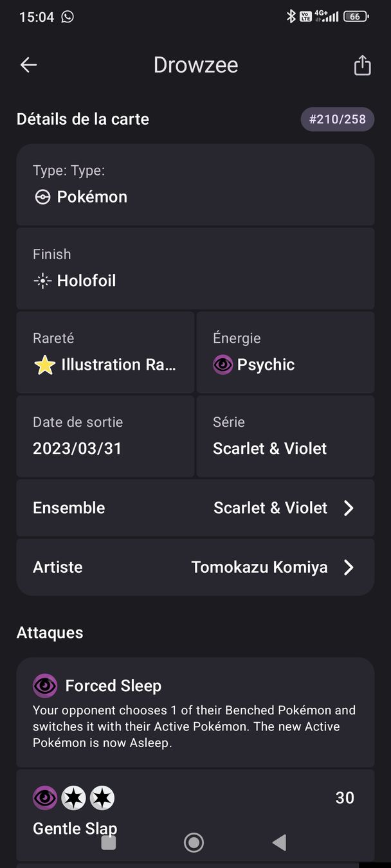Tap the Android home navigation button

[x=194, y=842]
